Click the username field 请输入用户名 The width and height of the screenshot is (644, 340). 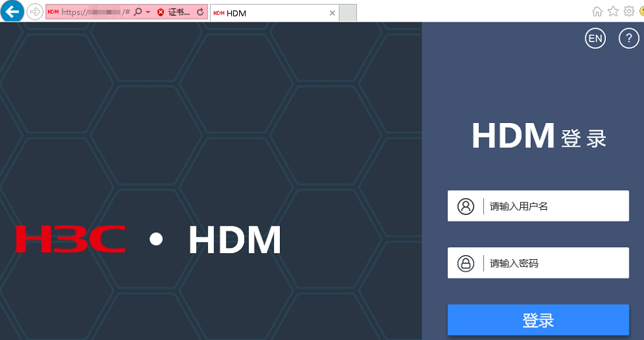tap(538, 206)
